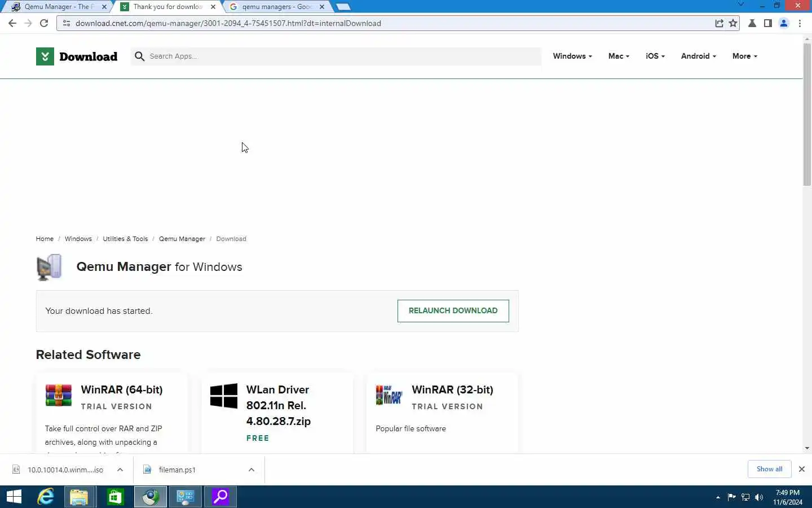This screenshot has height=508, width=812.
Task: Open WinRAR (32-bit) title link
Action: (452, 389)
